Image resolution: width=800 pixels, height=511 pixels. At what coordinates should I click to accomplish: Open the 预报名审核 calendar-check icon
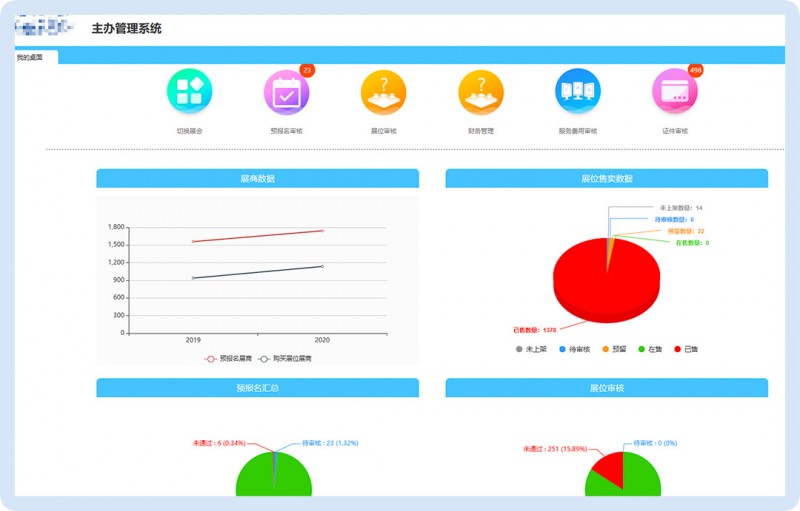(x=286, y=92)
